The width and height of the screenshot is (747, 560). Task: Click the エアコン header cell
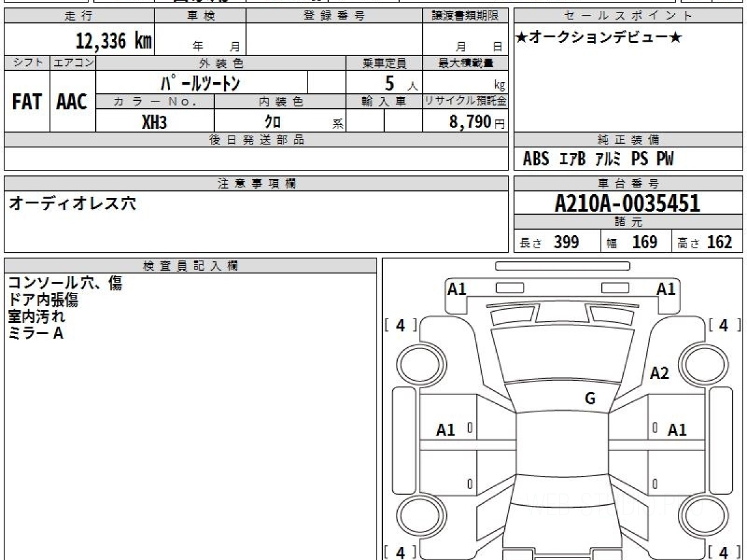click(x=73, y=63)
